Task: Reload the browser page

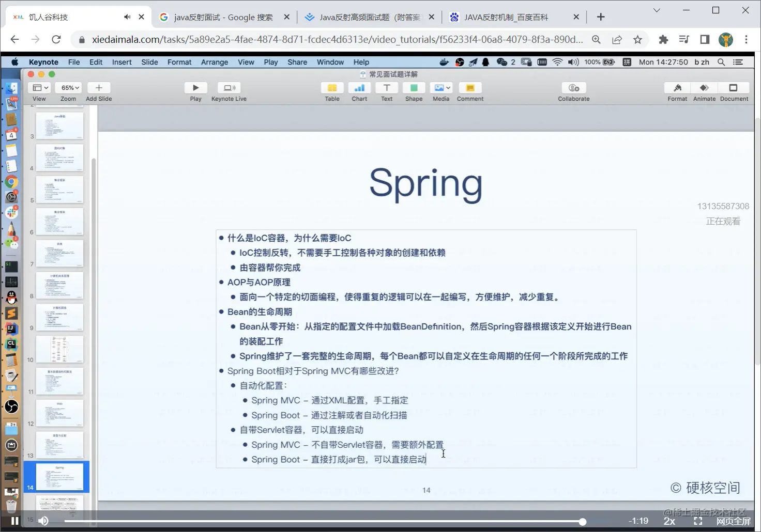Action: [x=56, y=39]
